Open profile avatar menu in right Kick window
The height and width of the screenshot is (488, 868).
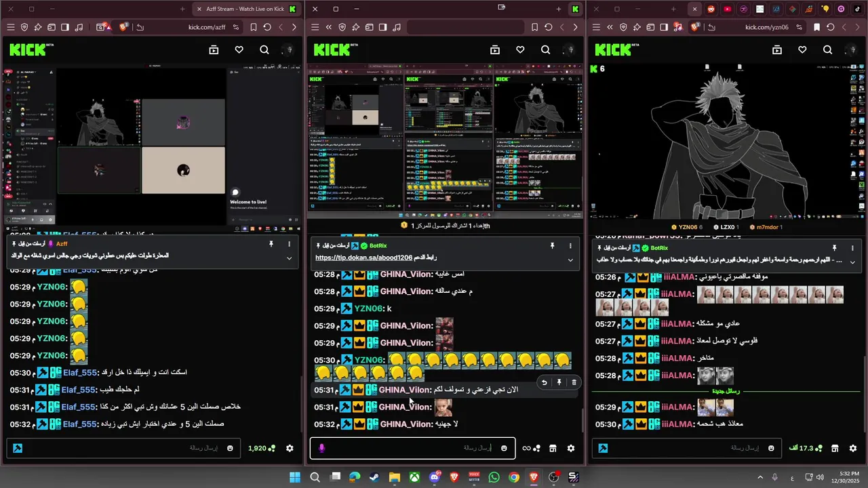[852, 49]
